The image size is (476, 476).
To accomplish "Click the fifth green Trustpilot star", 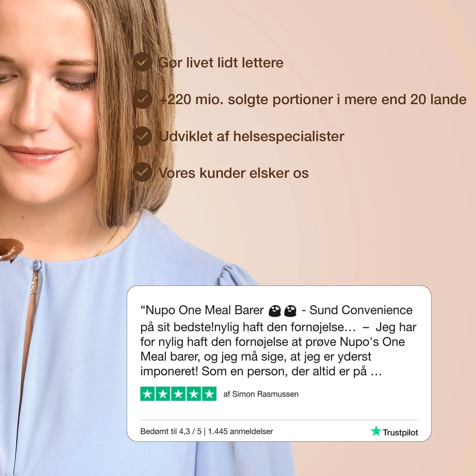I will (209, 394).
